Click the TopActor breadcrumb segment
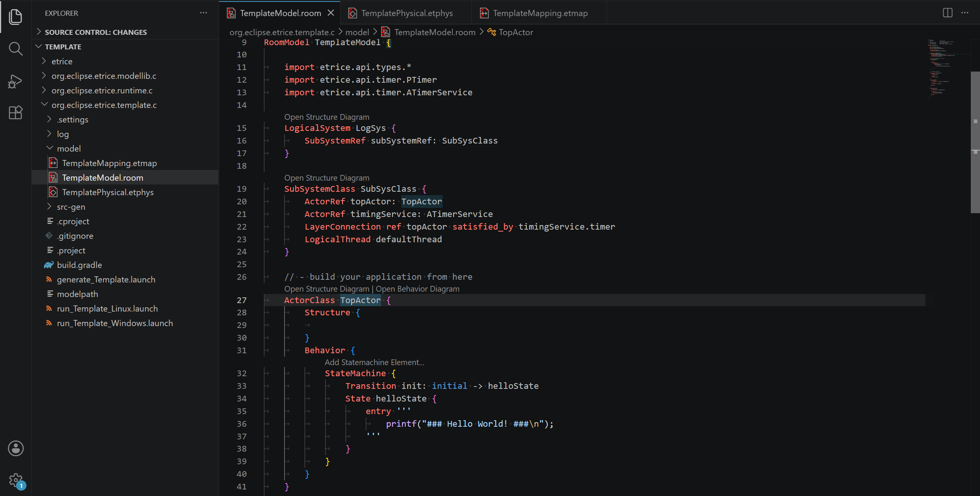 click(x=515, y=32)
